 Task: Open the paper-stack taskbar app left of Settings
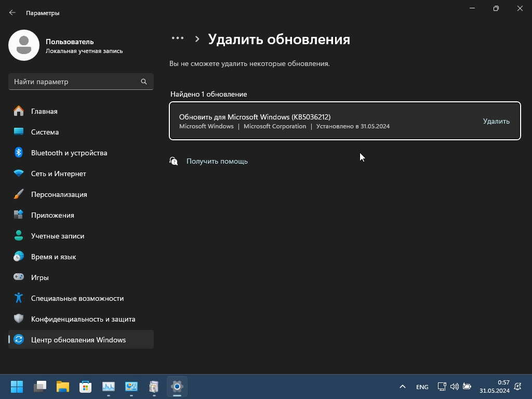[x=154, y=387]
